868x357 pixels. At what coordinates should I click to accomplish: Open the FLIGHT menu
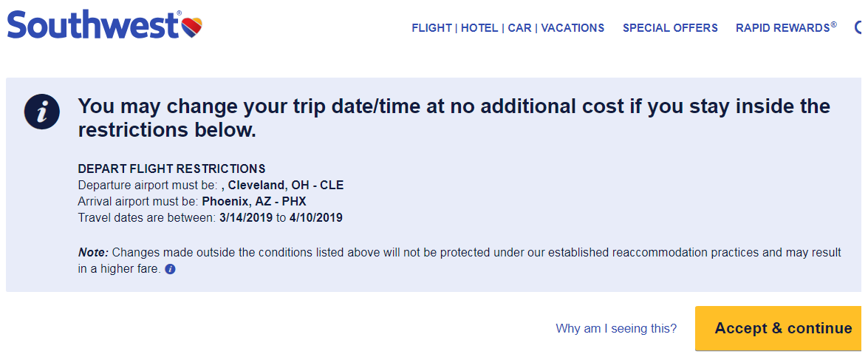(431, 28)
